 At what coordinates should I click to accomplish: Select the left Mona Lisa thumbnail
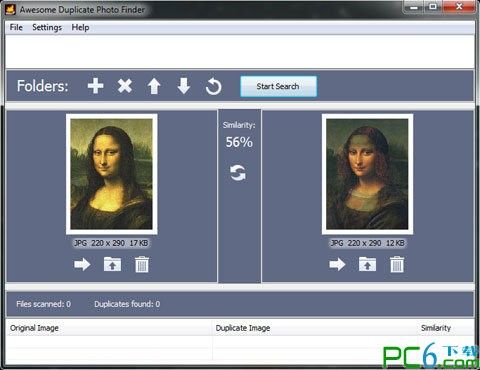click(112, 174)
